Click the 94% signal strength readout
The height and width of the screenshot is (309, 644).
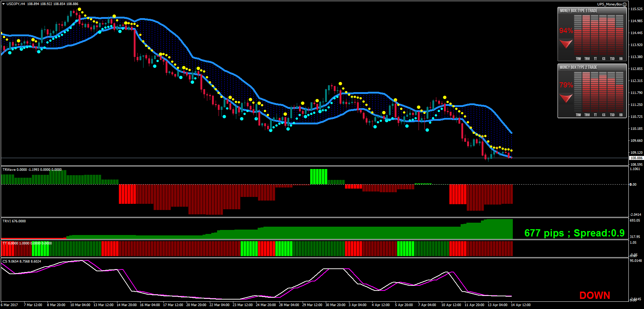click(566, 31)
